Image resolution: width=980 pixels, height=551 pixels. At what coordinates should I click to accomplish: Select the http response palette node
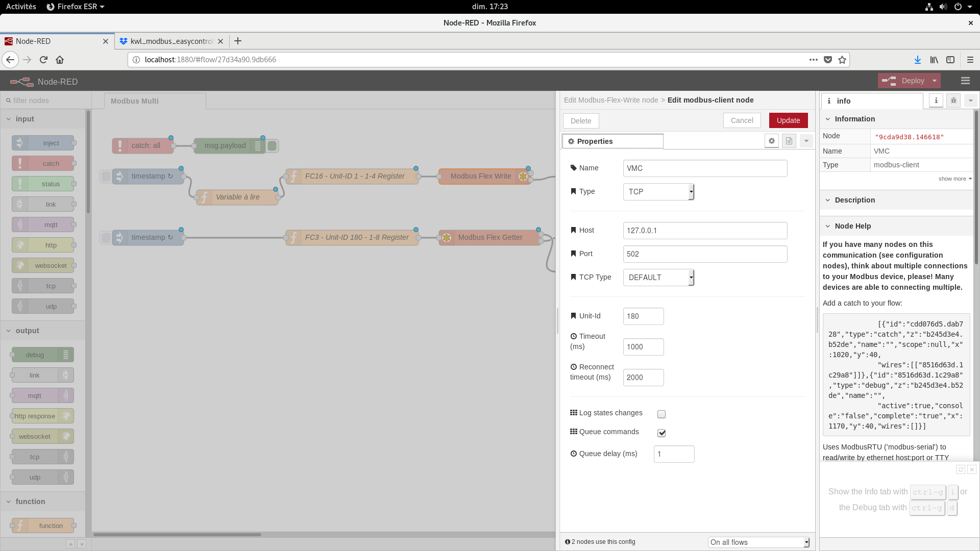pyautogui.click(x=43, y=416)
